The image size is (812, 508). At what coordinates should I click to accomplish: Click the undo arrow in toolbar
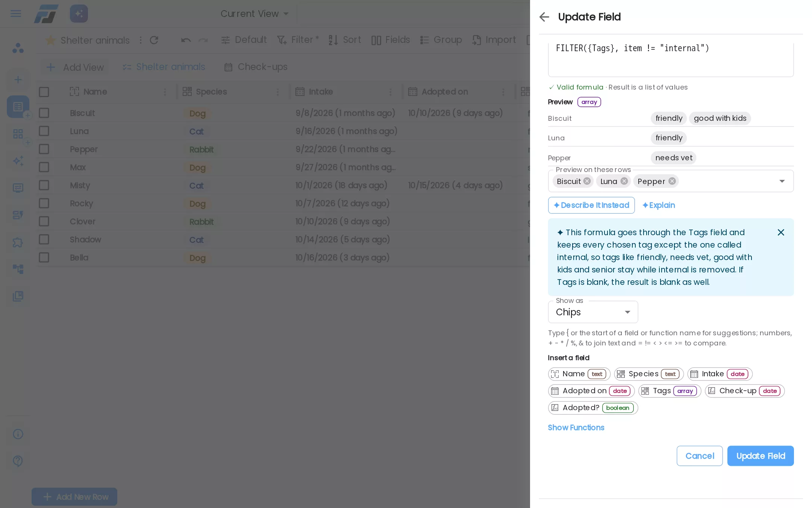click(186, 40)
